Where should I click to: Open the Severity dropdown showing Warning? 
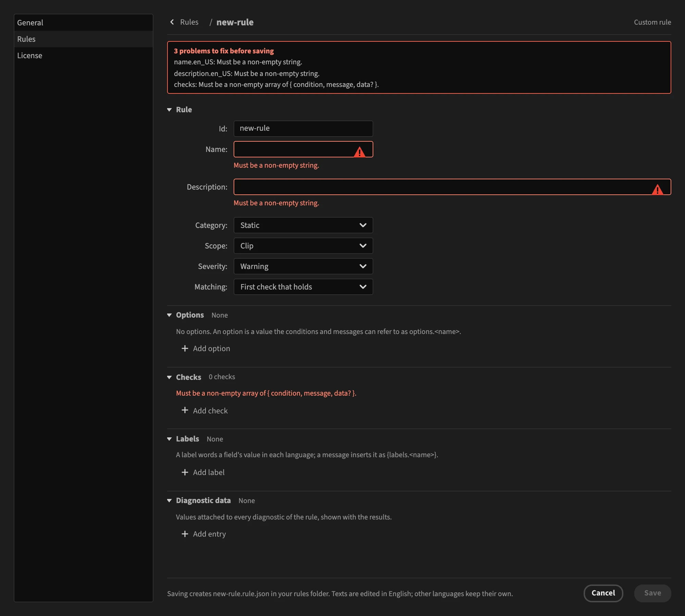click(x=303, y=266)
